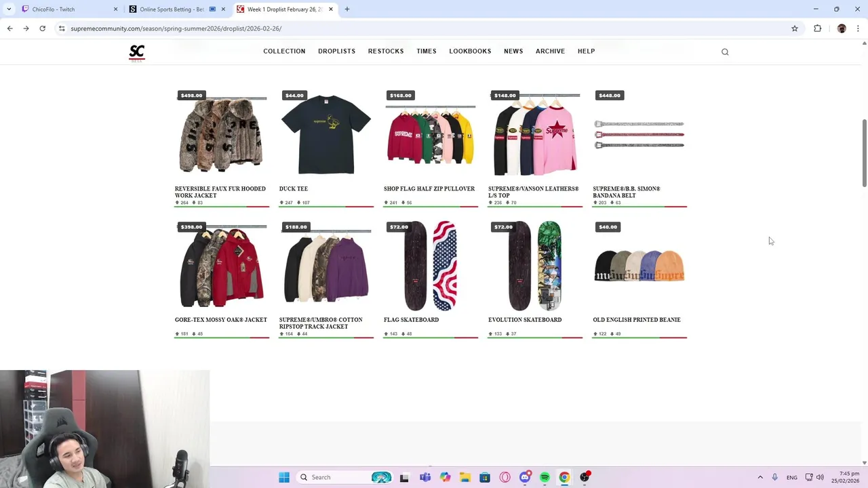
Task: Open the Chrome three-dot menu
Action: pos(858,28)
